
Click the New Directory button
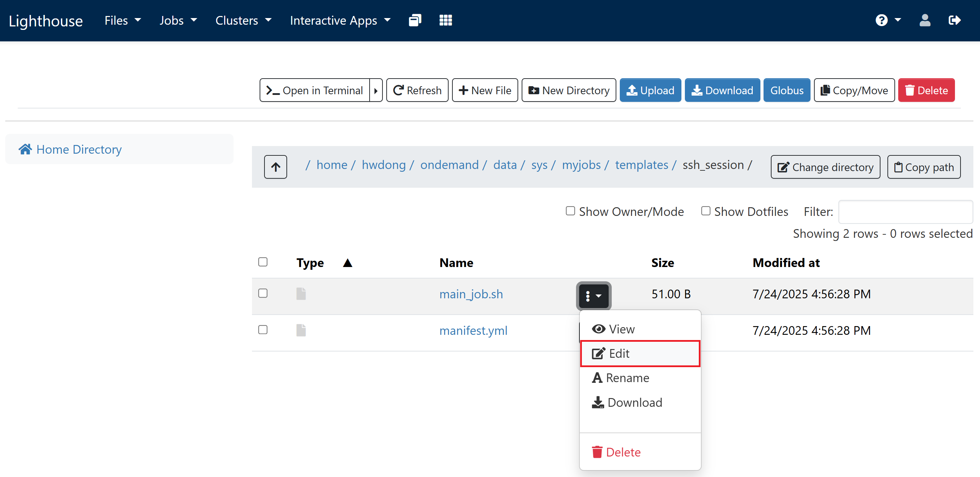coord(569,90)
